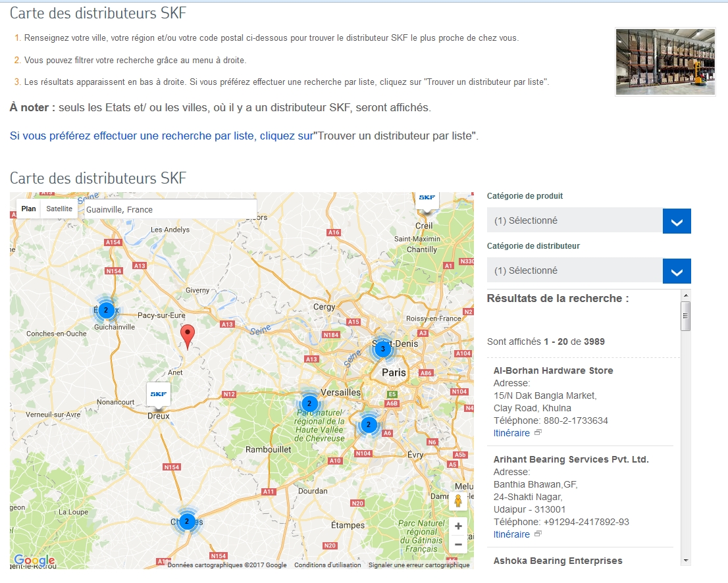Click the red location pin near Anet
Screen dimensions: 728x583
[x=188, y=336]
